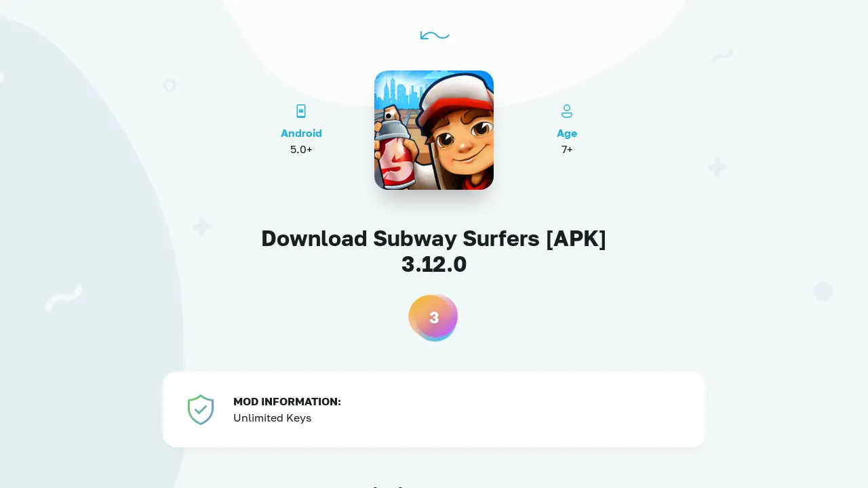Click the Download Subway Surfers [APK] heading
Screen dimensions: 868x488
coord(434,239)
